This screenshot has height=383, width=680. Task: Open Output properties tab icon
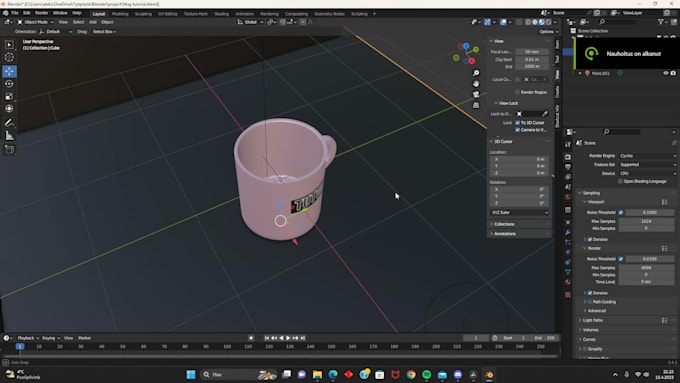(x=568, y=167)
